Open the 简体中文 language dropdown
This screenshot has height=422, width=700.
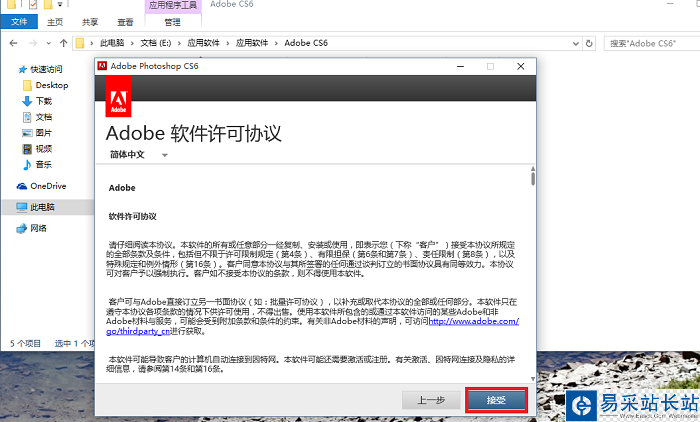pos(138,155)
